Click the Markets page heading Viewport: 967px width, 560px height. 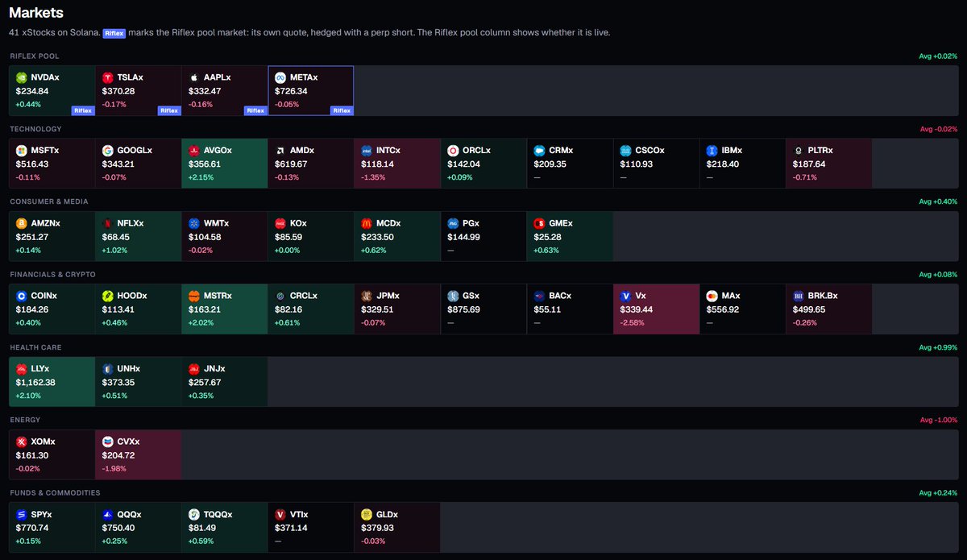[x=36, y=13]
